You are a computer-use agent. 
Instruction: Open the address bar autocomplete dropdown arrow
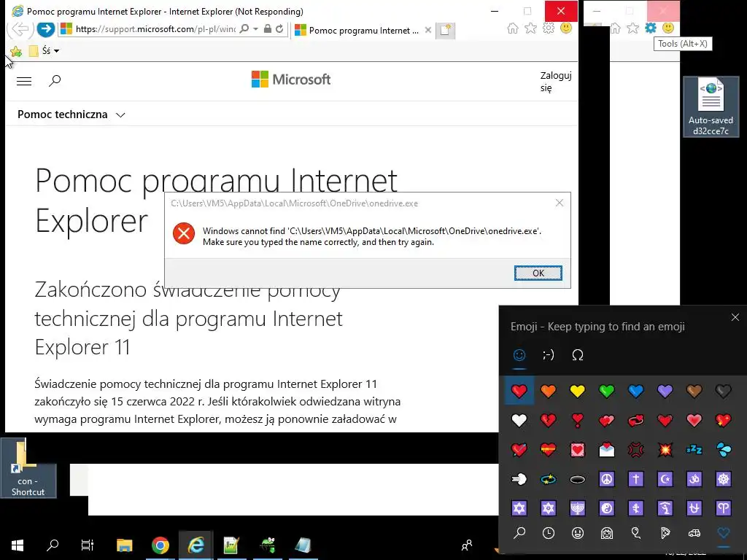(x=256, y=29)
